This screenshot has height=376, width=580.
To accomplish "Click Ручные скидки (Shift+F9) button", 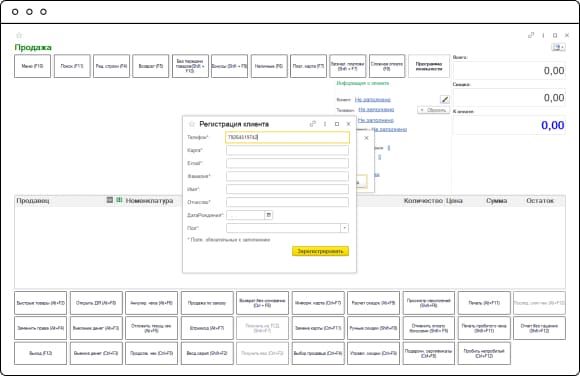I will click(374, 328).
